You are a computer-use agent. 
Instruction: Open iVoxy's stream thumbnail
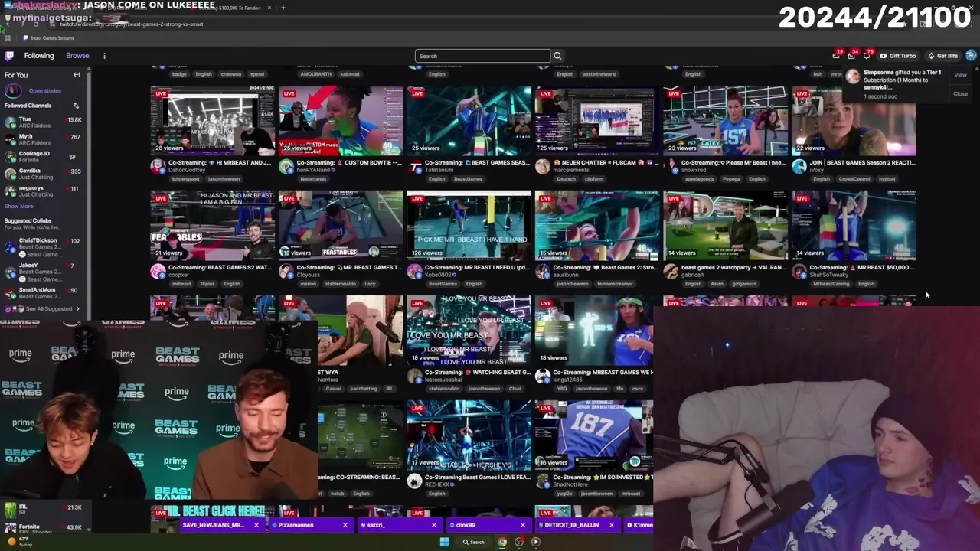(x=854, y=121)
